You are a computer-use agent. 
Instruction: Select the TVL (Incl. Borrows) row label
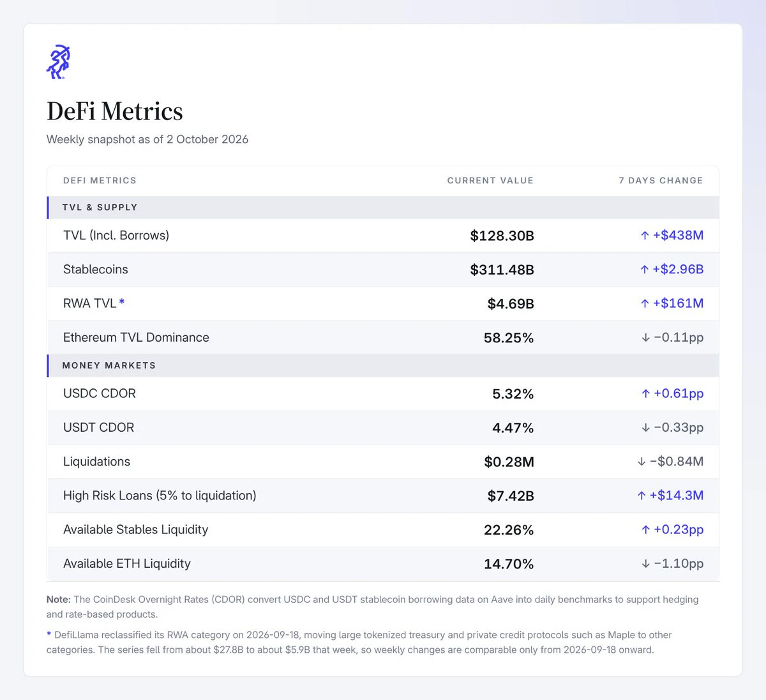point(116,235)
